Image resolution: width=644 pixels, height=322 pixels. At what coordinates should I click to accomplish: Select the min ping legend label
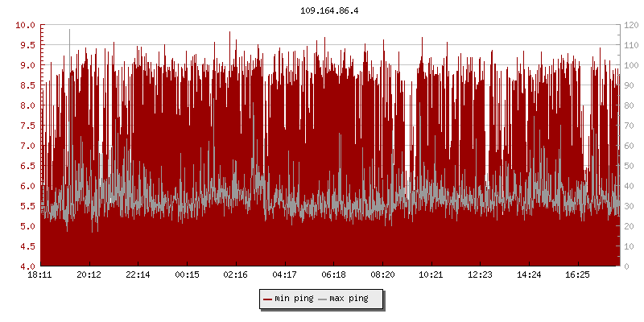coord(294,299)
